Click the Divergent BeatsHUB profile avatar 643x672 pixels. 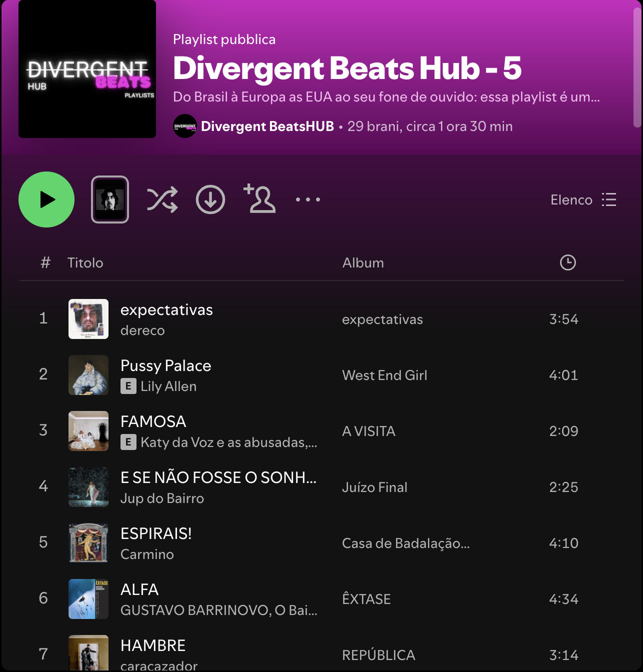point(185,126)
